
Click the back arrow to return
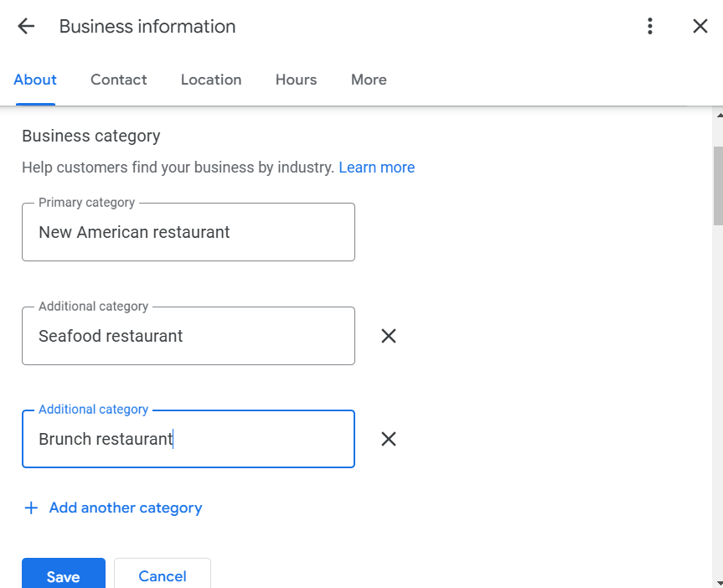[26, 26]
